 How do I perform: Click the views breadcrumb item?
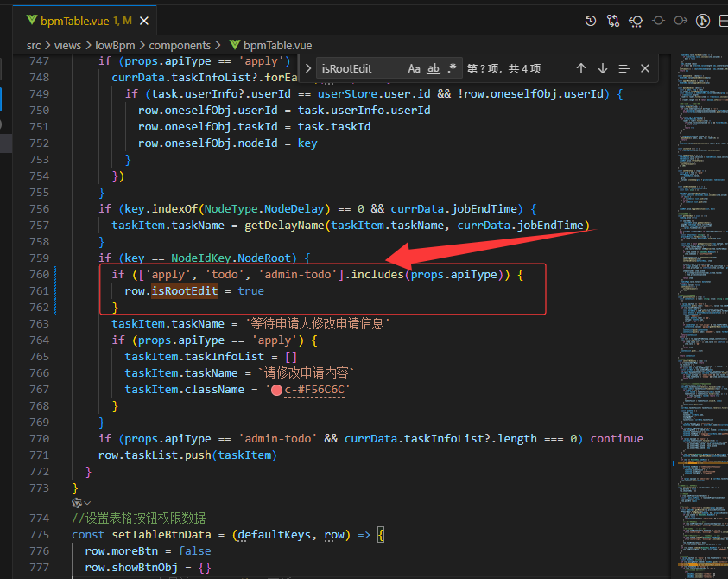tap(66, 45)
